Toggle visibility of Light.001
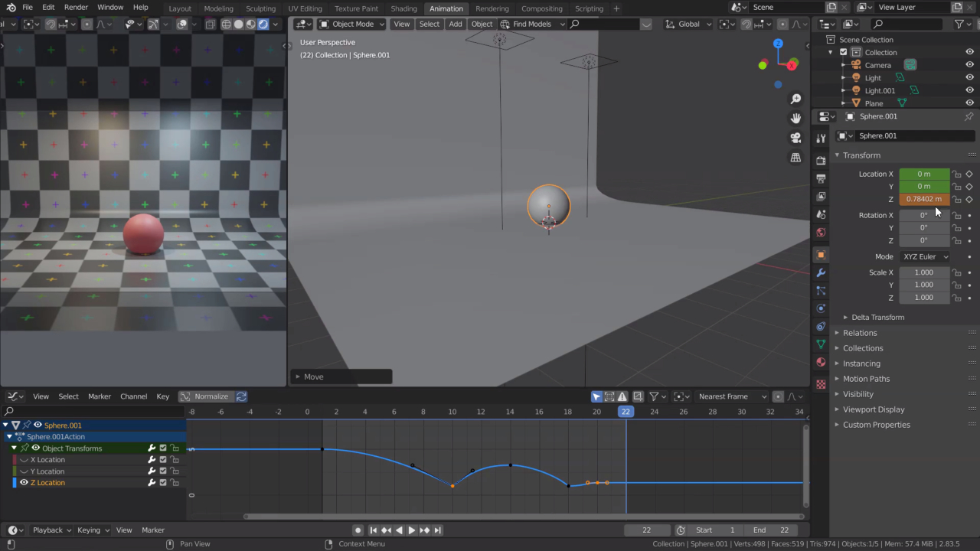The image size is (980, 551). pyautogui.click(x=969, y=90)
